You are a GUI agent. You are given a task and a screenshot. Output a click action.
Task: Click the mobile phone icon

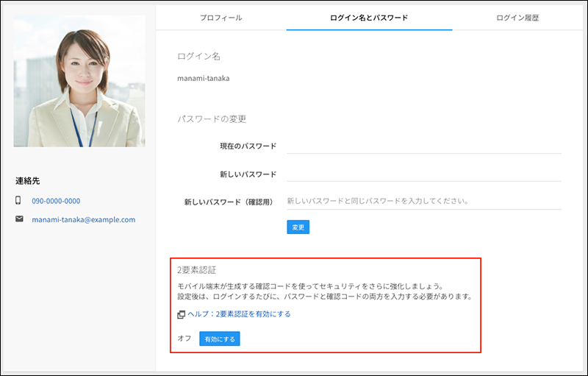(18, 200)
